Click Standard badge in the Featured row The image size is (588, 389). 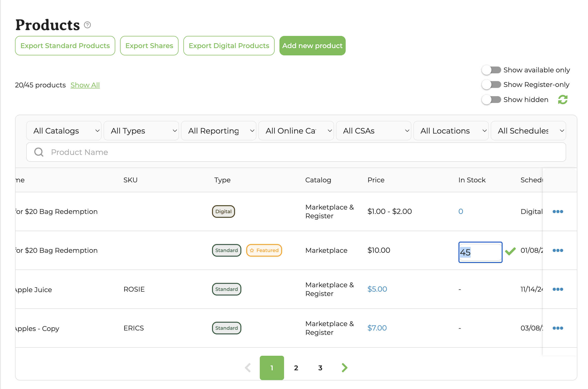(x=227, y=250)
